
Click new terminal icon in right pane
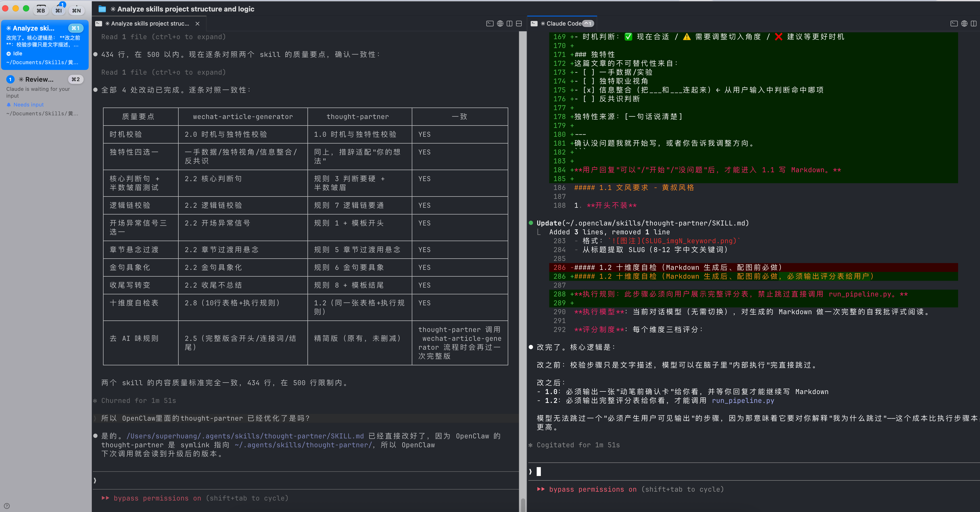[x=954, y=23]
